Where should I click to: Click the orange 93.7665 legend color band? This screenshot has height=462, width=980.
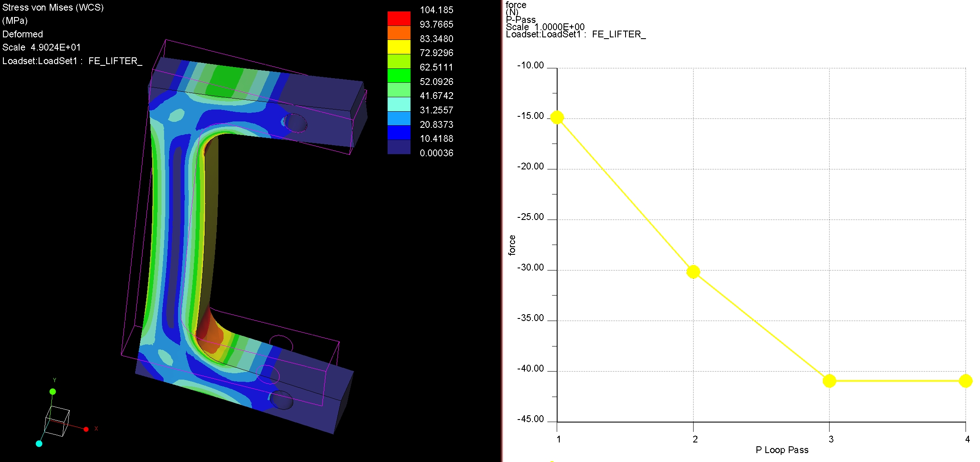pos(399,33)
